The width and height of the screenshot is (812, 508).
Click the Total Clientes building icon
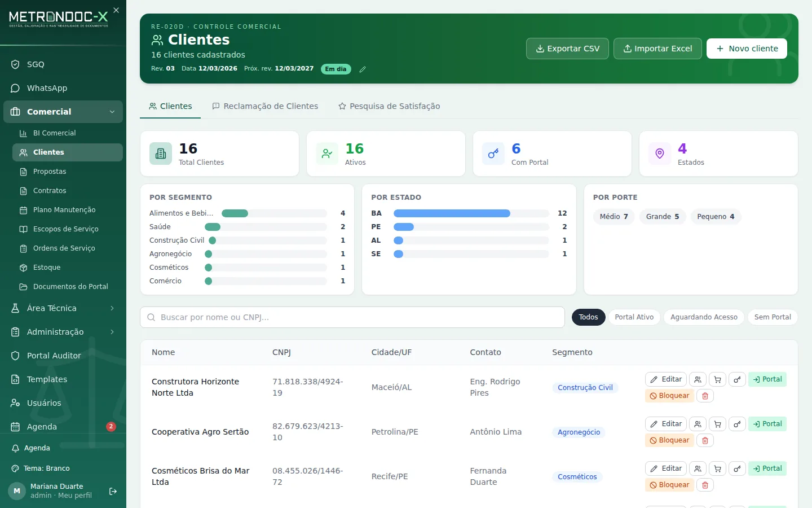[161, 154]
